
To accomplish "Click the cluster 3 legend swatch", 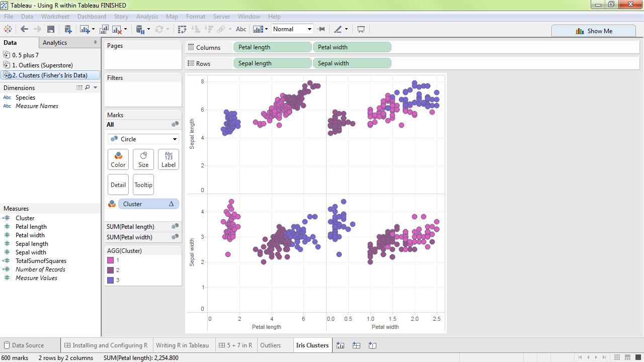I will 111,281.
